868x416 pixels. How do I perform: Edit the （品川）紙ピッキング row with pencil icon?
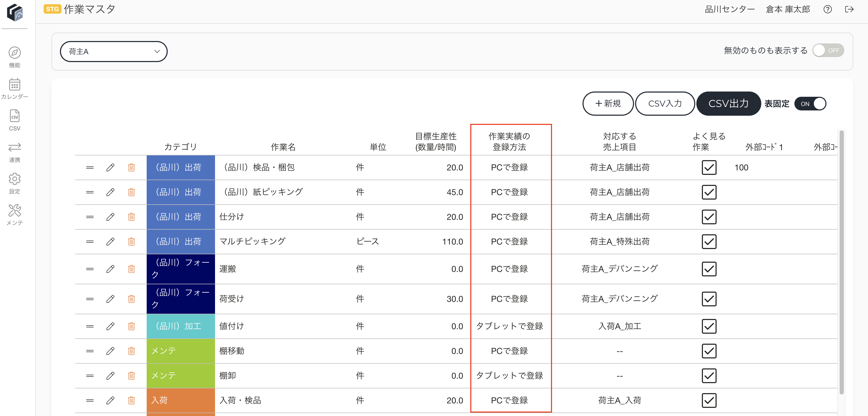pyautogui.click(x=110, y=192)
